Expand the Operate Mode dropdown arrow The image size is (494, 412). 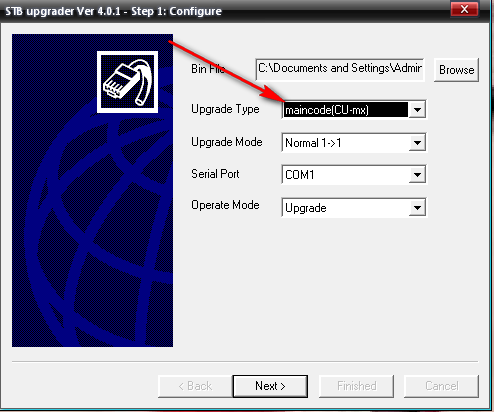click(417, 208)
